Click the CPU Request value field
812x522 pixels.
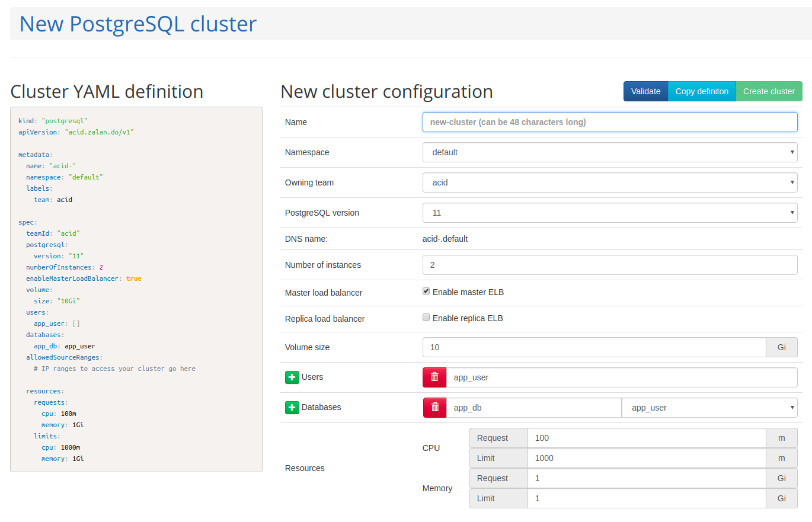pyautogui.click(x=646, y=438)
